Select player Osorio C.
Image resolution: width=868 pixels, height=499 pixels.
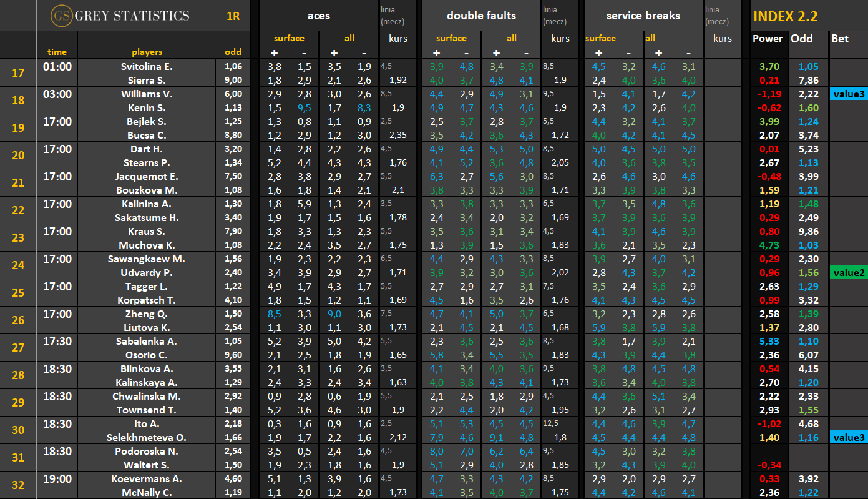(x=147, y=355)
